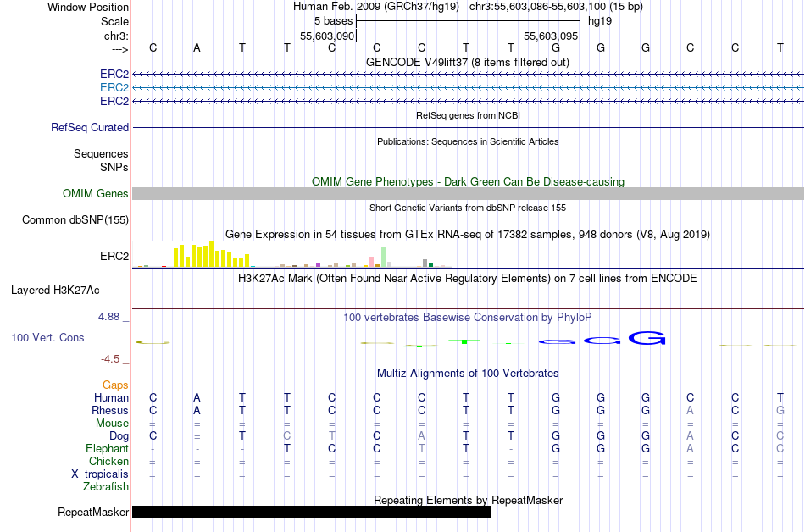The image size is (805, 532).
Task: Click the 55,603,090 coordinate marker
Action: point(327,36)
